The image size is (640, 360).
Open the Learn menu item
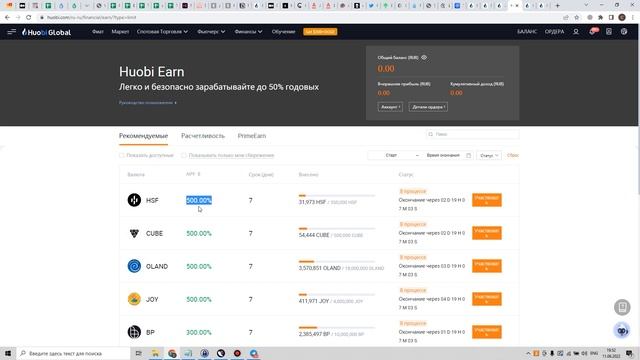click(283, 31)
